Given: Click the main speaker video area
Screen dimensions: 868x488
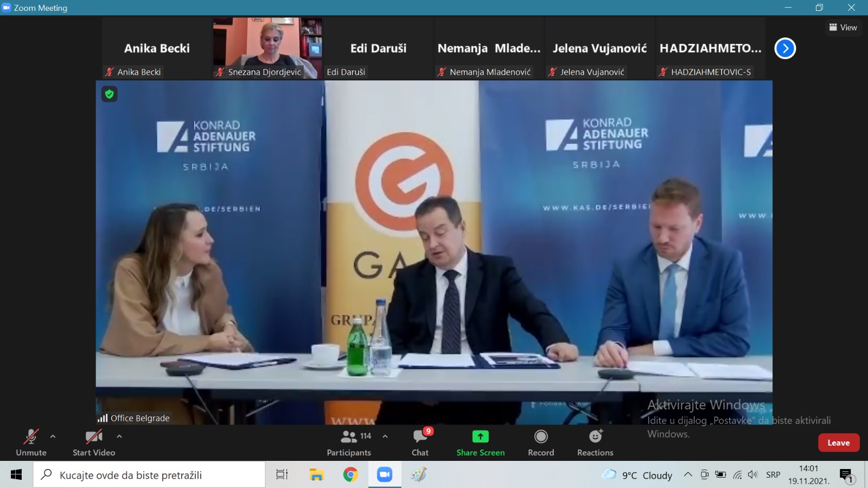Looking at the screenshot, I should click(434, 252).
